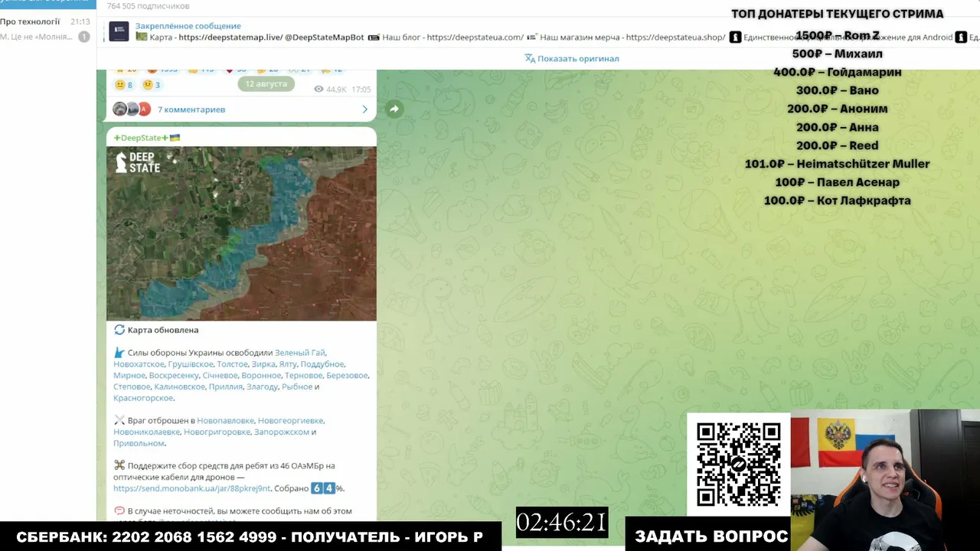Screen dimensions: 980x551
Task: Click the donor entry 100.0₽ – Кот Лафкрафта
Action: pos(838,201)
